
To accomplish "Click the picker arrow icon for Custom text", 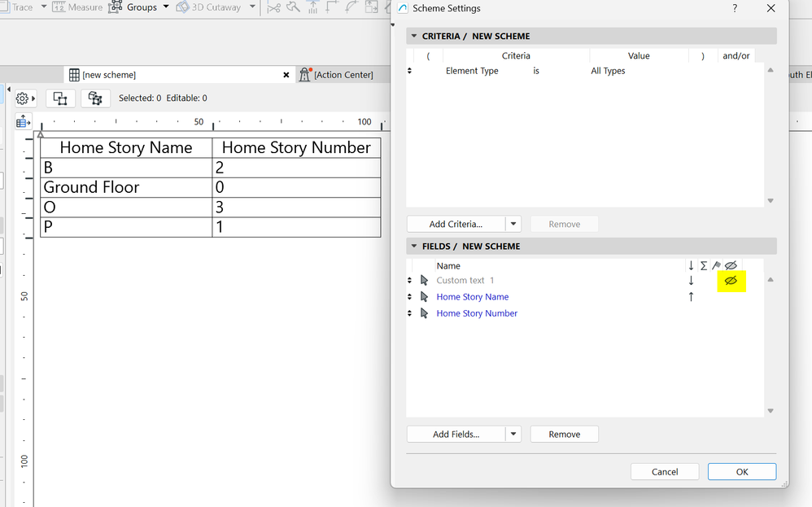I will tap(424, 280).
